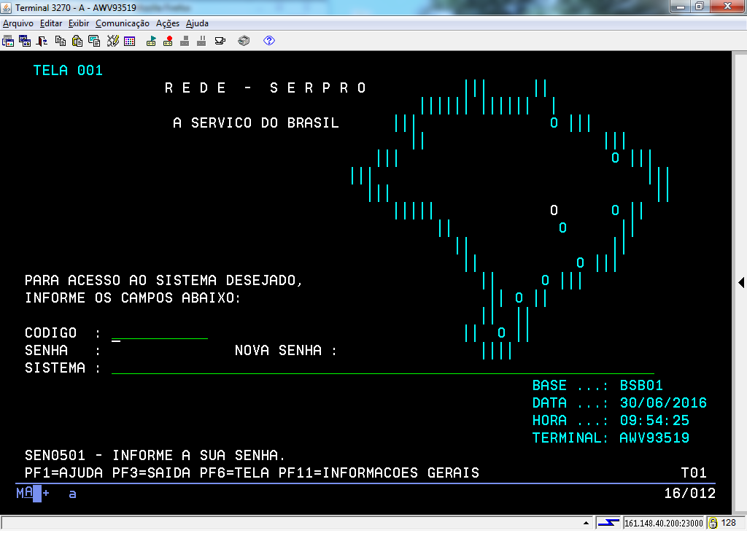Click the MA indicator in the operator line
Image resolution: width=747 pixels, height=560 pixels.
click(x=24, y=493)
